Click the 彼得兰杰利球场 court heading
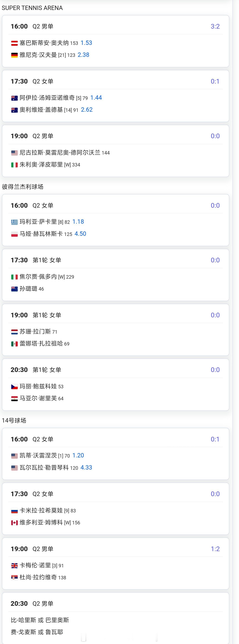The width and height of the screenshot is (239, 644). point(23,186)
